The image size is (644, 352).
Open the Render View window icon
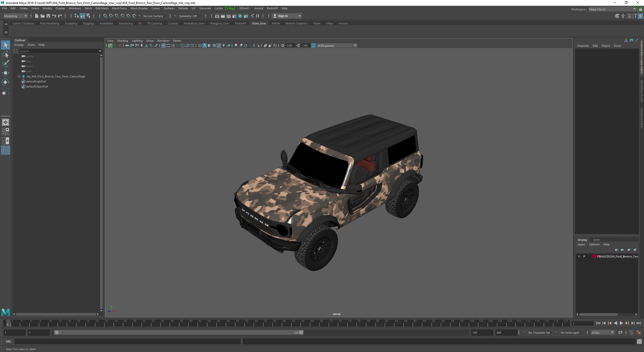(217, 16)
